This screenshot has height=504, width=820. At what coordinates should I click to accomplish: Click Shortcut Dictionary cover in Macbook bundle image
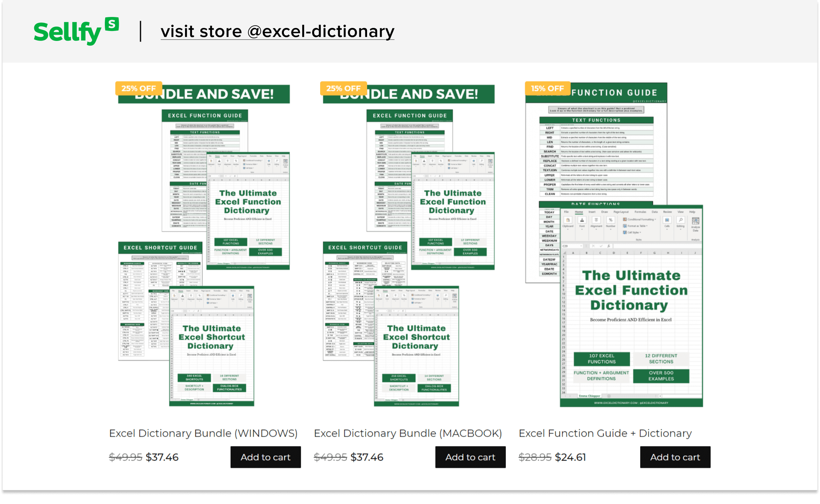click(416, 346)
